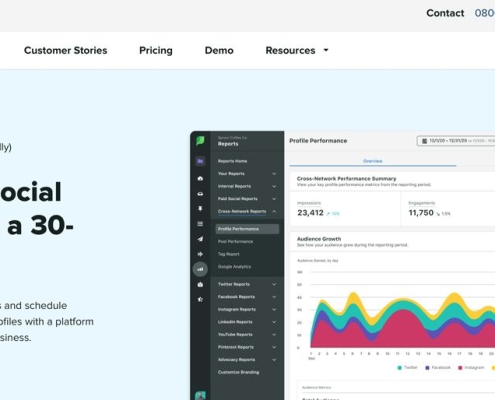This screenshot has width=495, height=400.
Task: Open Reports Home in the sidebar
Action: (x=232, y=161)
